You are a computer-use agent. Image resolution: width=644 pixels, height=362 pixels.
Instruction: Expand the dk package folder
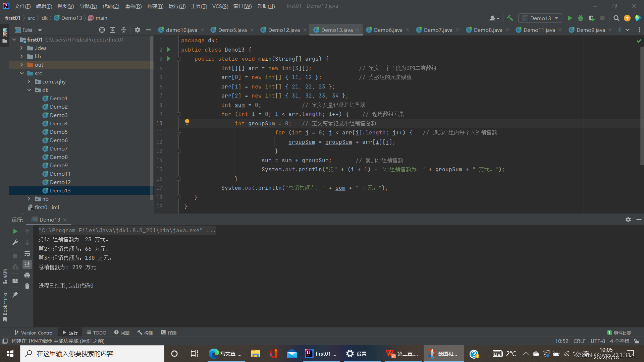(x=30, y=90)
